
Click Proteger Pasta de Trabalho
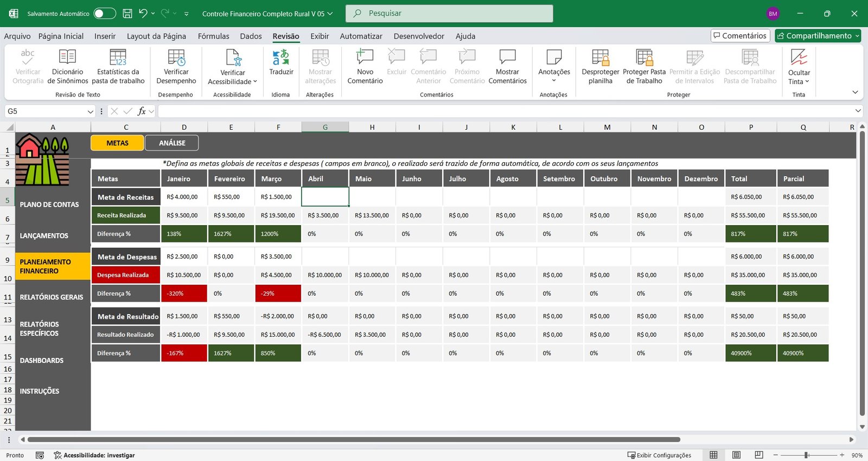[x=644, y=66]
